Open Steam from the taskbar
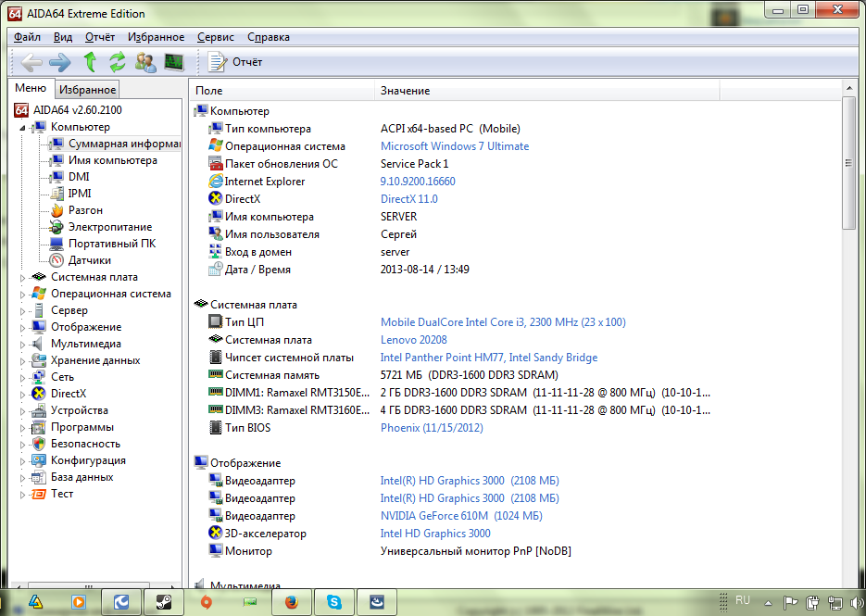The height and width of the screenshot is (616, 866). [164, 601]
